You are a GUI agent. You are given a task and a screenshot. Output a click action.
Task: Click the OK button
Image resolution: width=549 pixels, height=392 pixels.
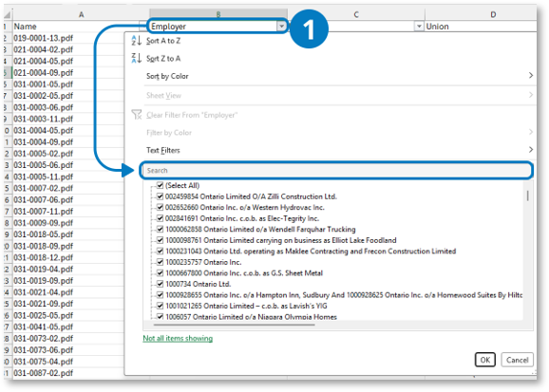(x=485, y=360)
